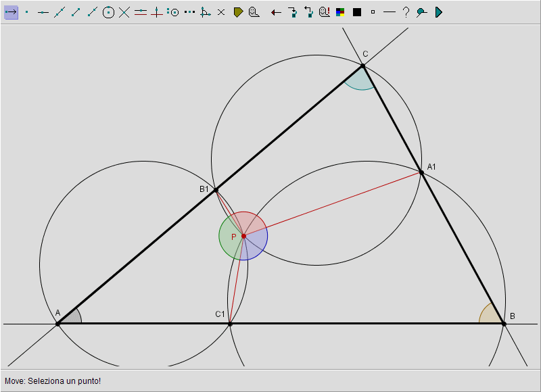Toggle show hidden objects ghost with exclamation
This screenshot has width=541, height=392.
click(x=324, y=12)
